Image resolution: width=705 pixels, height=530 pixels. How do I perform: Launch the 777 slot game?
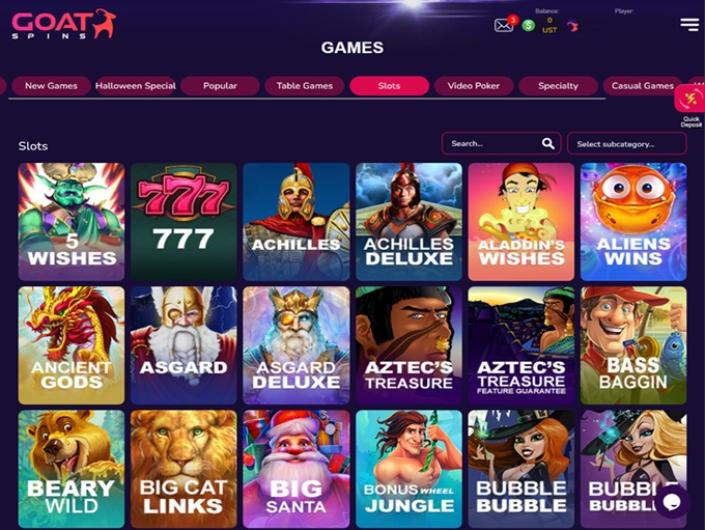183,222
